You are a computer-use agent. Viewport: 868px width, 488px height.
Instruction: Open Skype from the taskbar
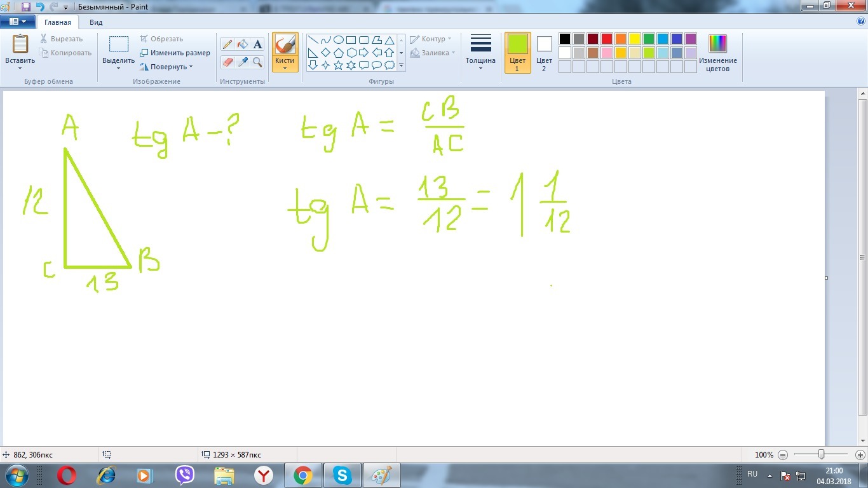(x=342, y=475)
